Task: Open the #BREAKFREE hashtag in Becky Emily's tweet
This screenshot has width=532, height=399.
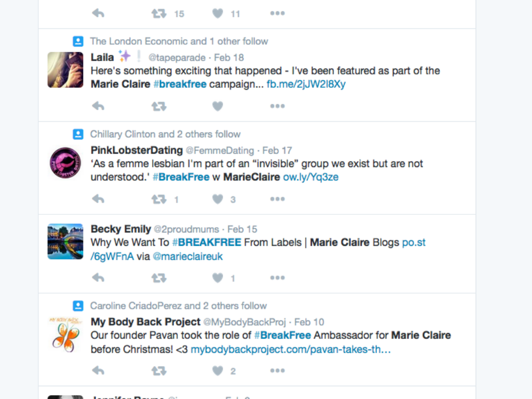Action: click(x=206, y=243)
